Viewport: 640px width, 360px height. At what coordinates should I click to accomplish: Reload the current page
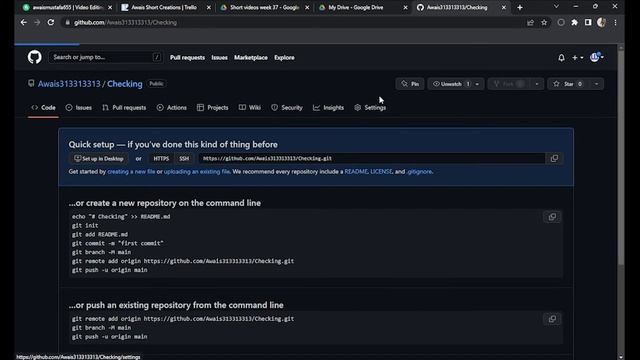(51, 22)
